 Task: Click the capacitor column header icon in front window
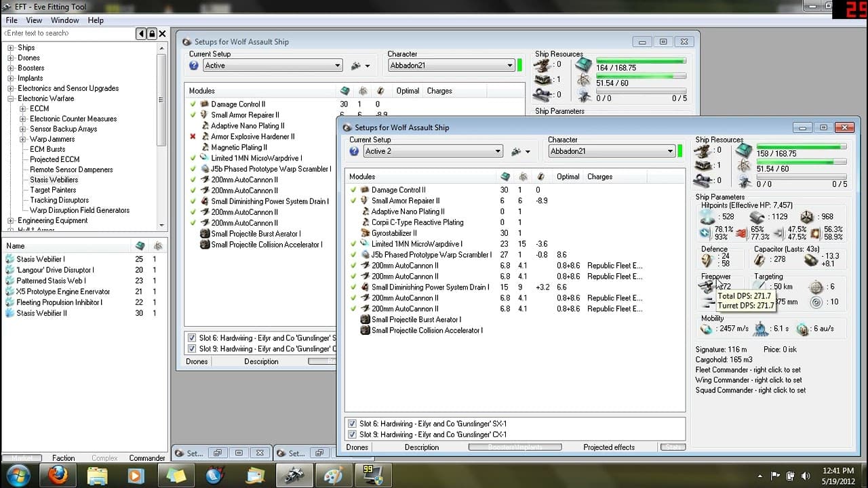(x=540, y=177)
